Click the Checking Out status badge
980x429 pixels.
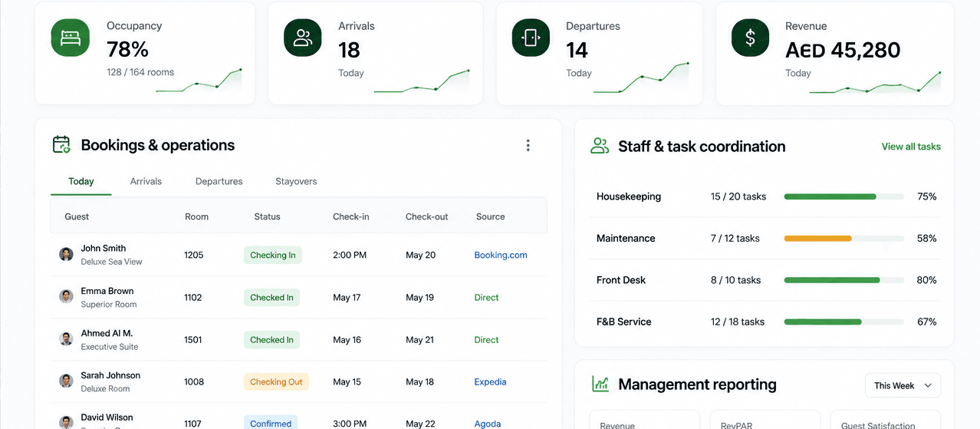[276, 381]
